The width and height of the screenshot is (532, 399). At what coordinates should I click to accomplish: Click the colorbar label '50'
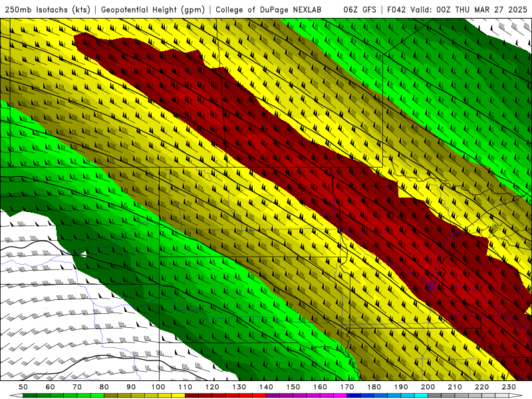click(x=23, y=387)
